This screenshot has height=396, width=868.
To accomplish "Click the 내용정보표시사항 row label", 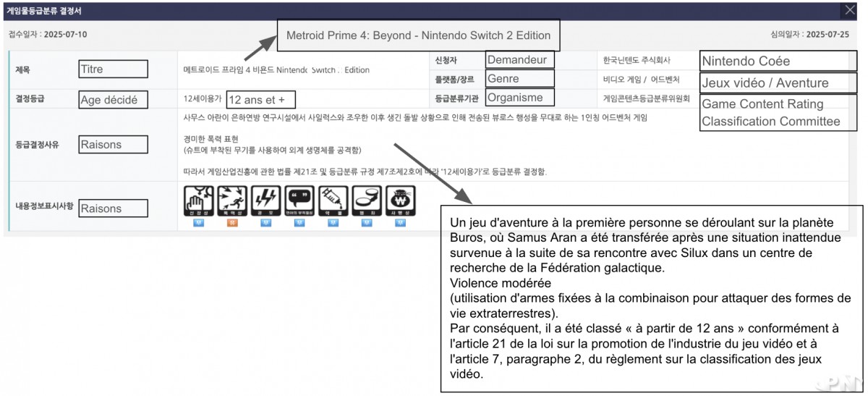I will pos(44,206).
